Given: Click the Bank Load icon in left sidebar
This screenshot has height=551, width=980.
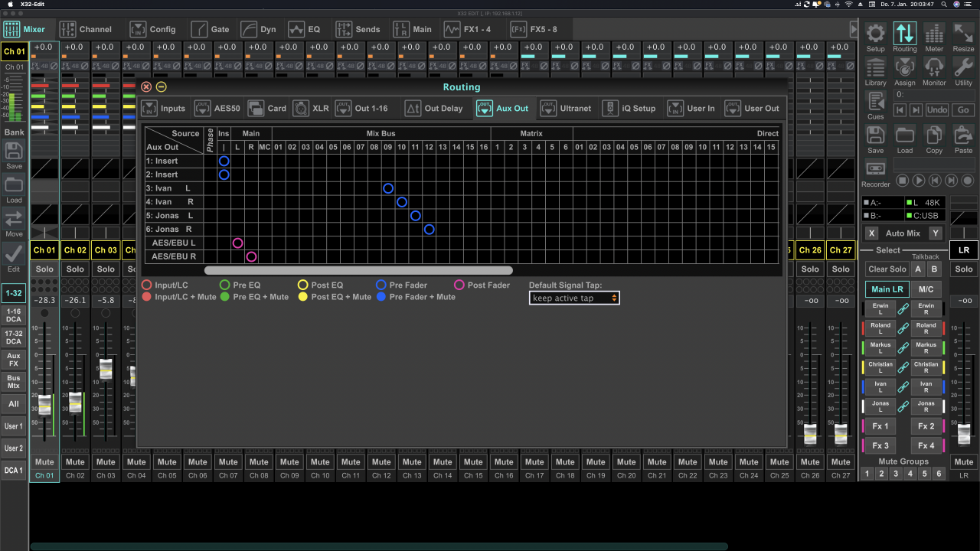Looking at the screenshot, I should pyautogui.click(x=14, y=184).
